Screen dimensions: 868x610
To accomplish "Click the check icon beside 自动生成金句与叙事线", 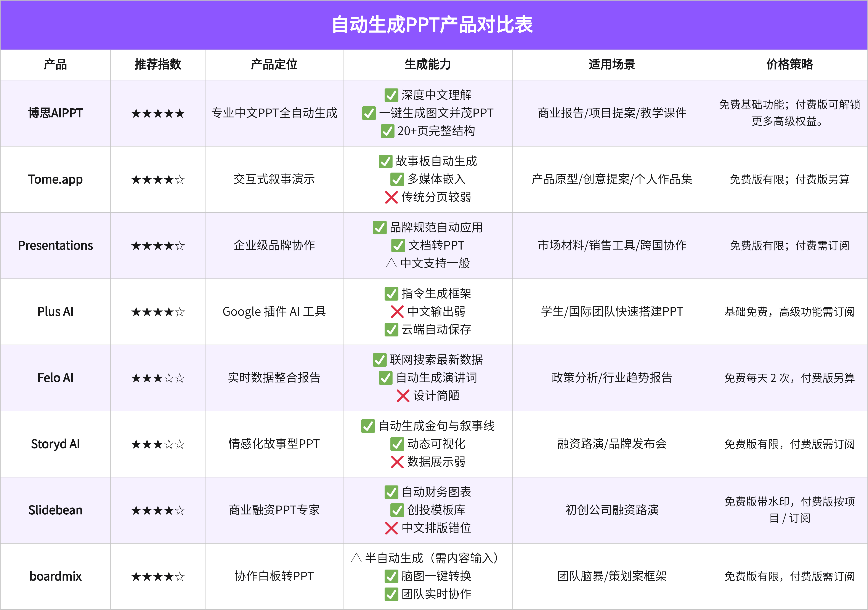I will pos(368,426).
